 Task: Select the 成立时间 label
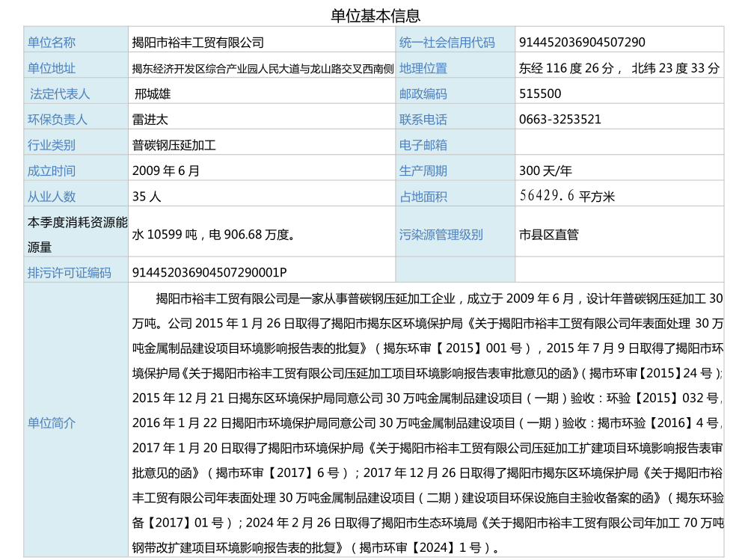pyautogui.click(x=52, y=171)
